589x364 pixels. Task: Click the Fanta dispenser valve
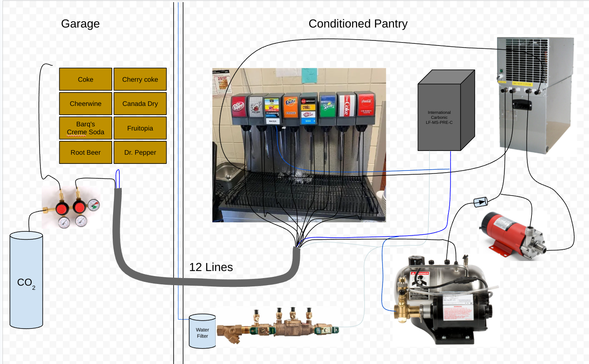291,109
